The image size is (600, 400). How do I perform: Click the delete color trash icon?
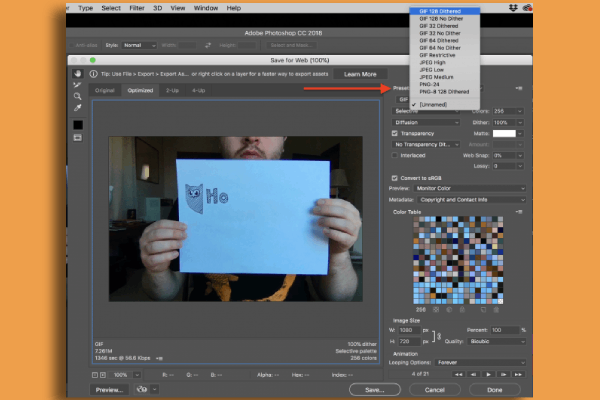(496, 310)
